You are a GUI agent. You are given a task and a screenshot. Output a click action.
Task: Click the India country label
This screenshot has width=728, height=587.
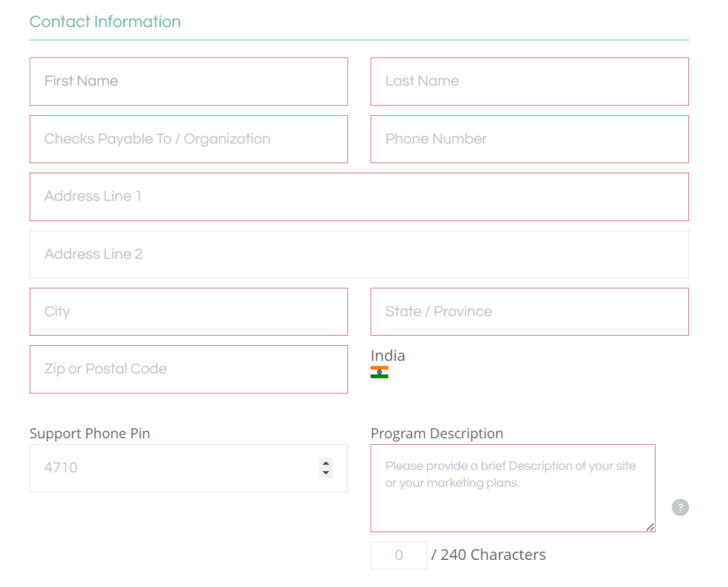pos(387,356)
